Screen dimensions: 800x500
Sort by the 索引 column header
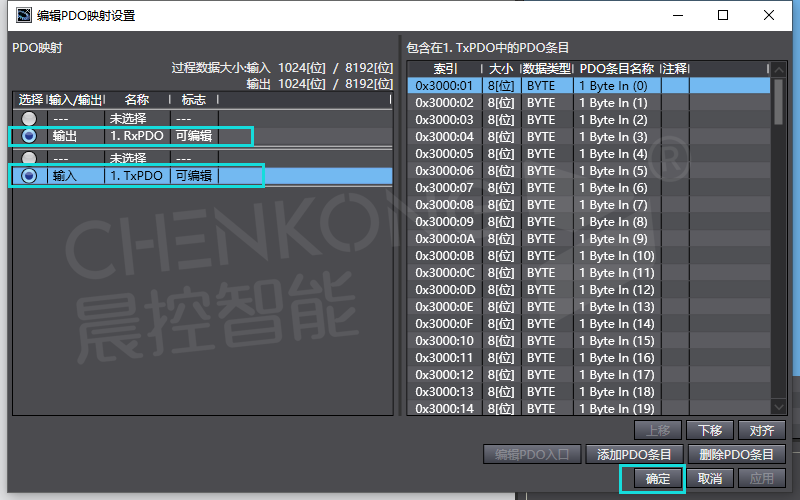(444, 68)
